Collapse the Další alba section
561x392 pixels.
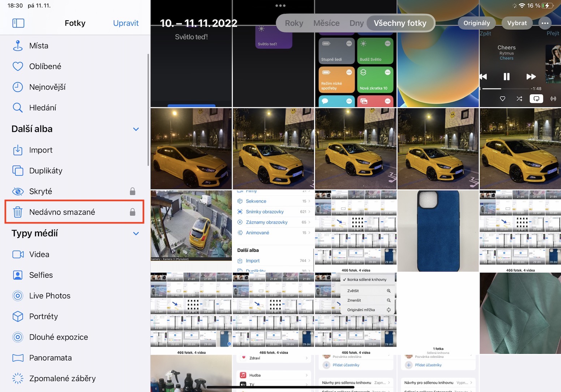tap(136, 129)
